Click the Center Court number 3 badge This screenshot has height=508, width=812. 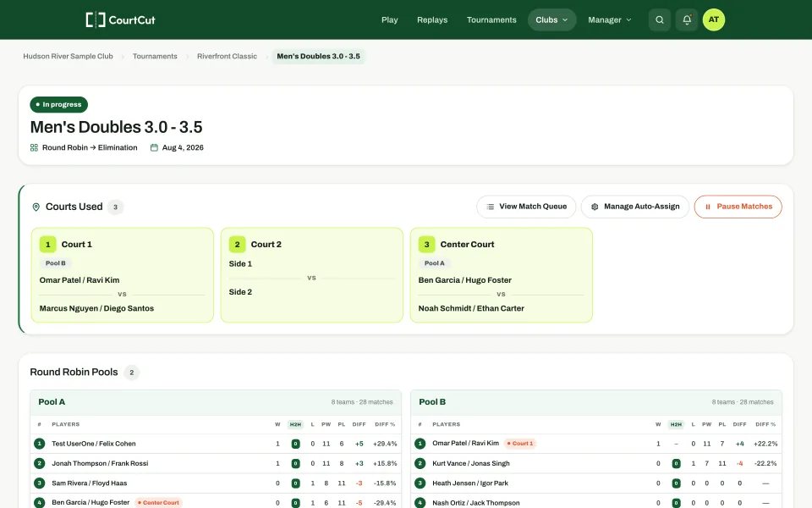[x=426, y=244]
